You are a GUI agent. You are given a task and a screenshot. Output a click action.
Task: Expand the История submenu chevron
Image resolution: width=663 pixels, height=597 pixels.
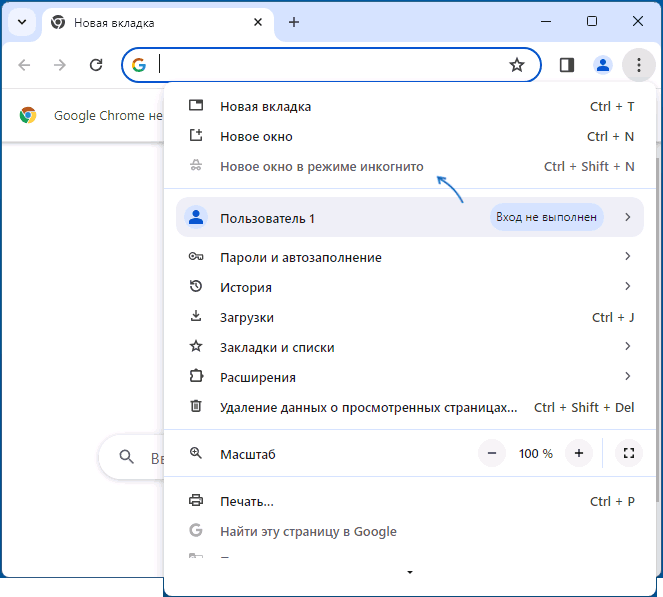[627, 286]
